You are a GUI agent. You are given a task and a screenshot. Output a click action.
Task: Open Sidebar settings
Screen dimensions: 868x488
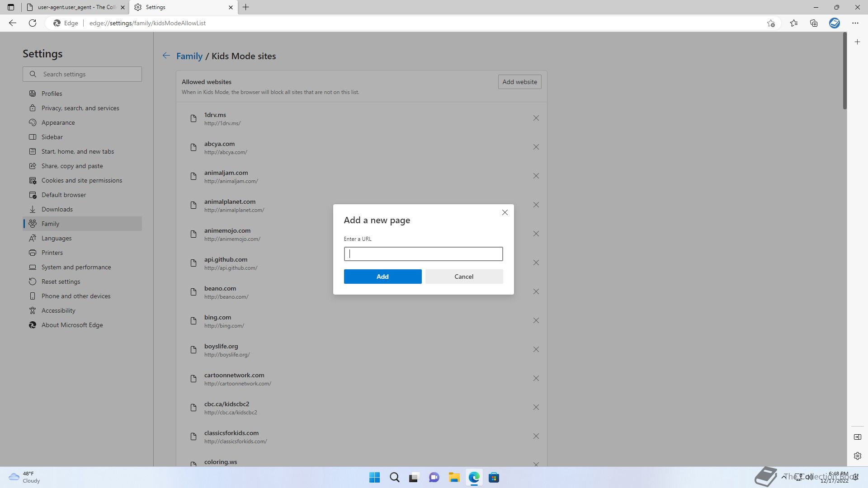tap(82, 137)
